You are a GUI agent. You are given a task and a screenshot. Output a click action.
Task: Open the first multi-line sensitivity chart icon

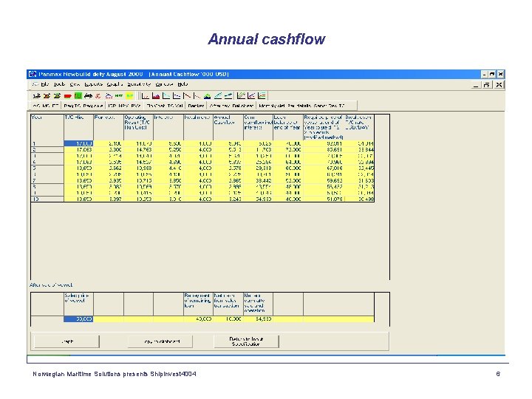click(241, 96)
